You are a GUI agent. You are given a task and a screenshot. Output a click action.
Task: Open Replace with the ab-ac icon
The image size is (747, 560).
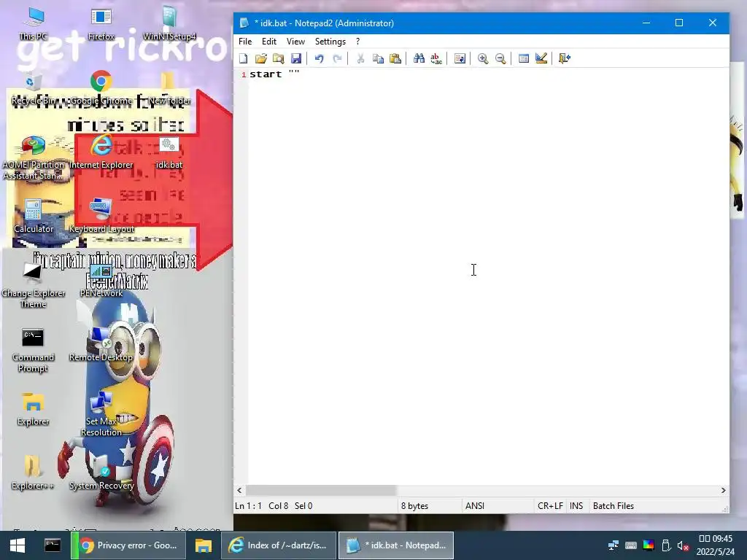[x=436, y=58]
